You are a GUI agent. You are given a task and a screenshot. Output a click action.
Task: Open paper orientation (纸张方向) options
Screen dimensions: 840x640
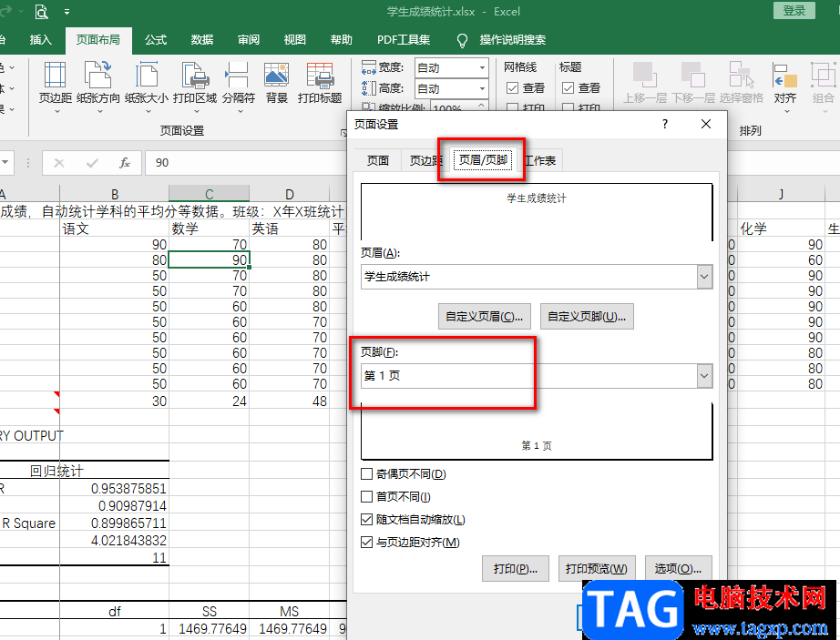(x=98, y=87)
